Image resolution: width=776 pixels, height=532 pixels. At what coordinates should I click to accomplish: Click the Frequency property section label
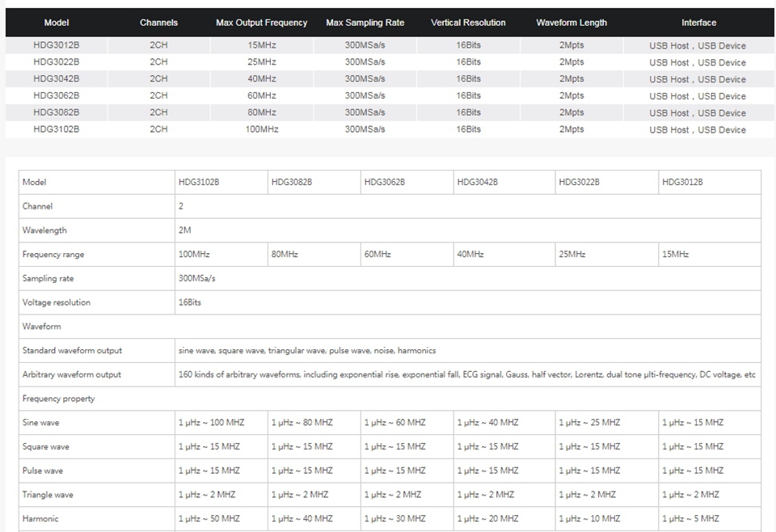point(58,399)
